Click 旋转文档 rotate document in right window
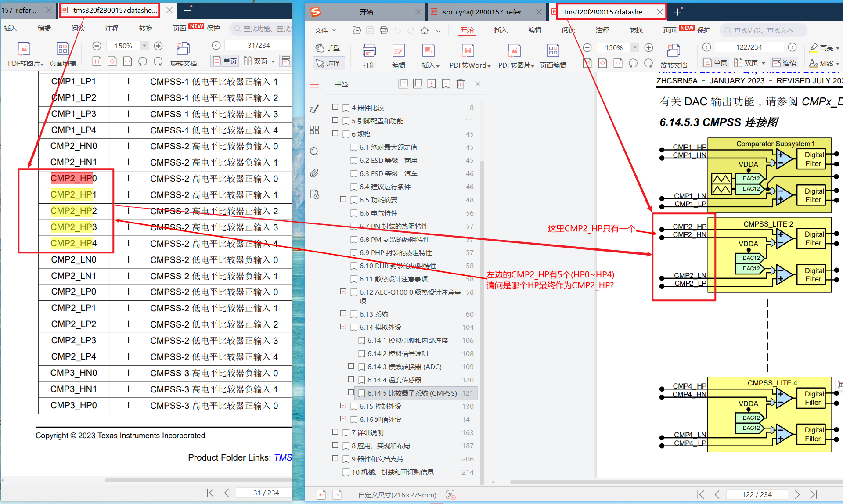Viewport: 843px width, 504px height. tap(674, 56)
